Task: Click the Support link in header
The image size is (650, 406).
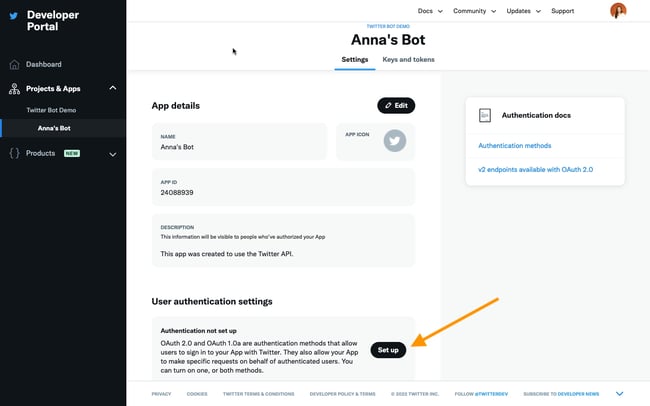Action: [x=563, y=11]
